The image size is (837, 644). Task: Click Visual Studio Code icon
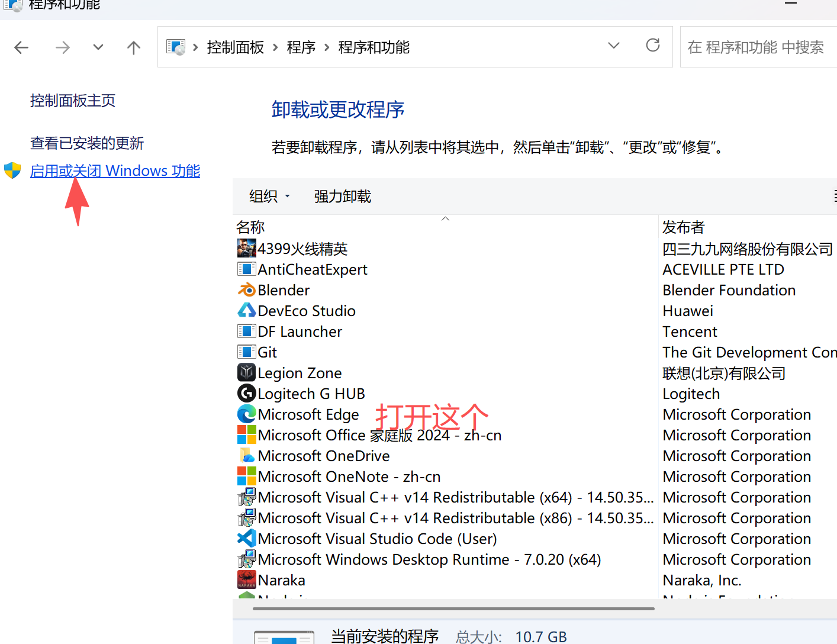click(247, 538)
